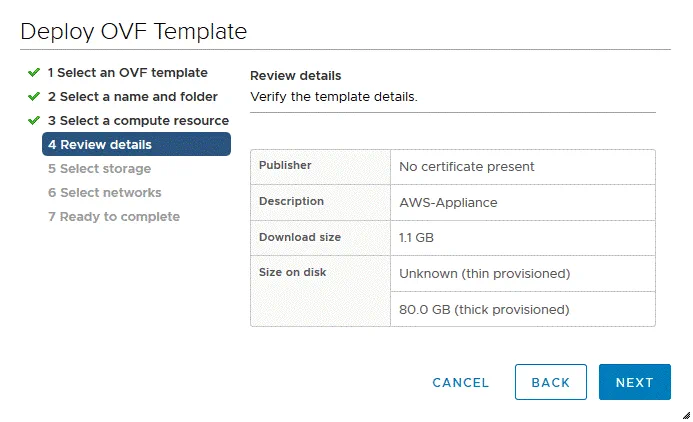The image size is (693, 422).
Task: Return to step 3 Select a compute resource
Action: click(x=138, y=121)
